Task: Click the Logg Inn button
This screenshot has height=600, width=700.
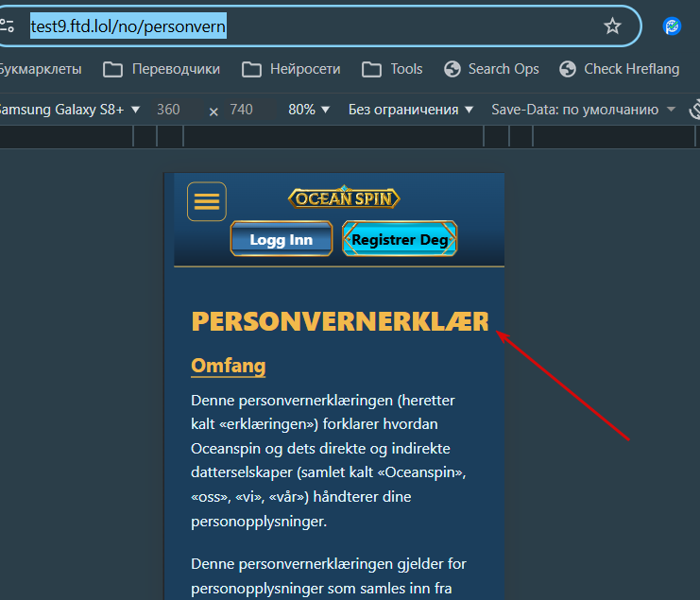Action: coord(282,239)
